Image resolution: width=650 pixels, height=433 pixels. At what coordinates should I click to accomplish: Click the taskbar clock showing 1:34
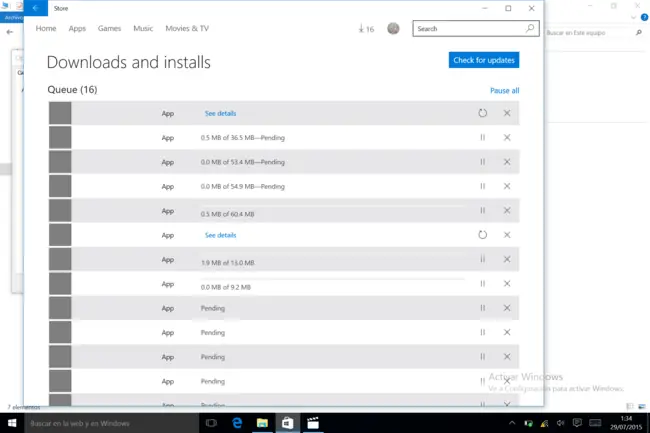click(x=626, y=423)
